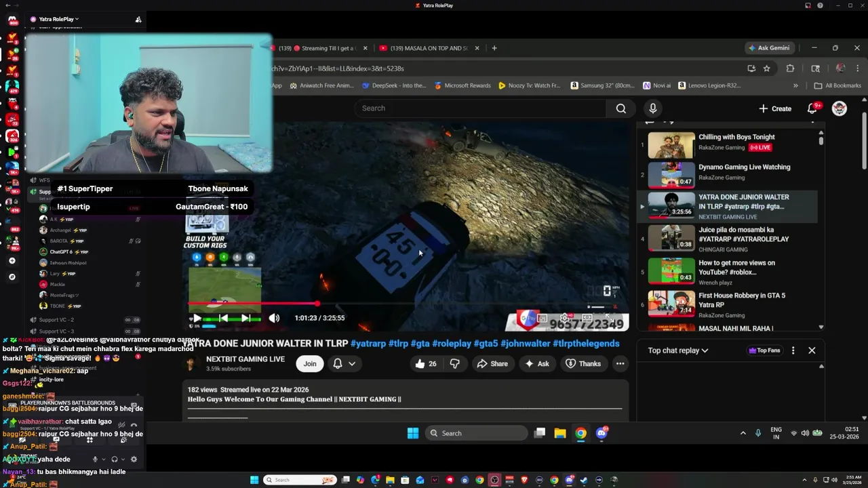Image resolution: width=868 pixels, height=488 pixels.
Task: Play the YouTube video
Action: [197, 318]
